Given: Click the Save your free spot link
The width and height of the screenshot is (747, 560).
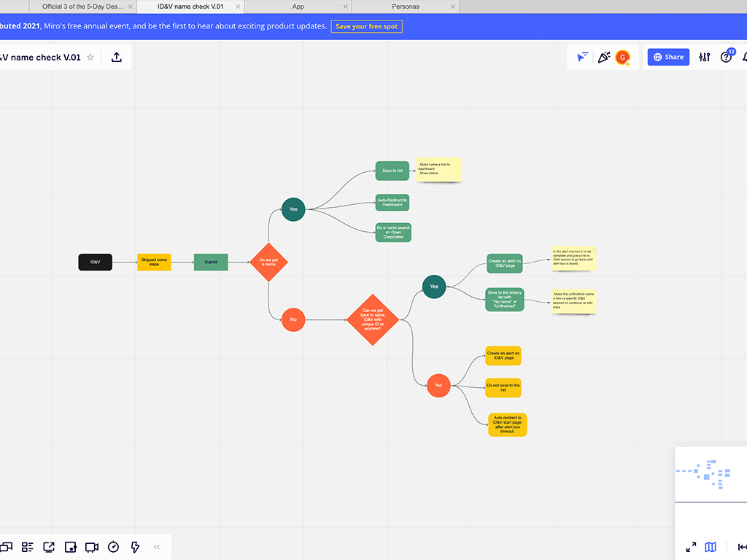Looking at the screenshot, I should 366,26.
